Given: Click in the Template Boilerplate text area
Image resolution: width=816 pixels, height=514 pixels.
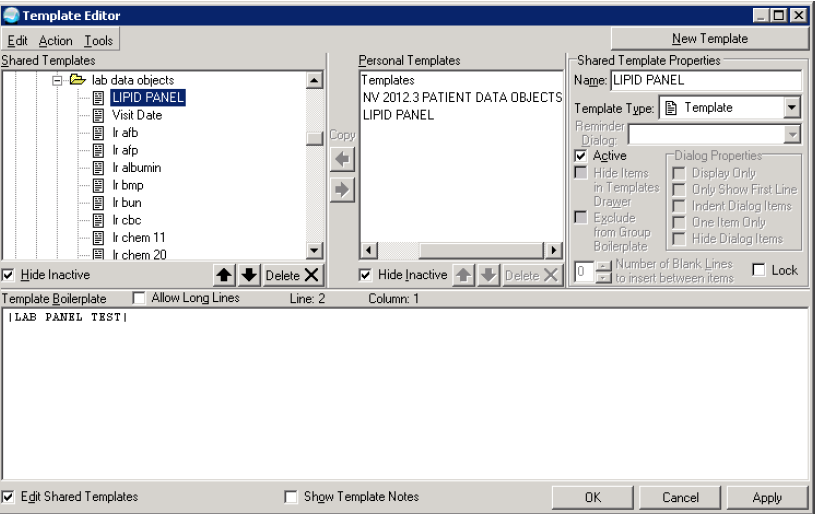Looking at the screenshot, I should coord(407,393).
